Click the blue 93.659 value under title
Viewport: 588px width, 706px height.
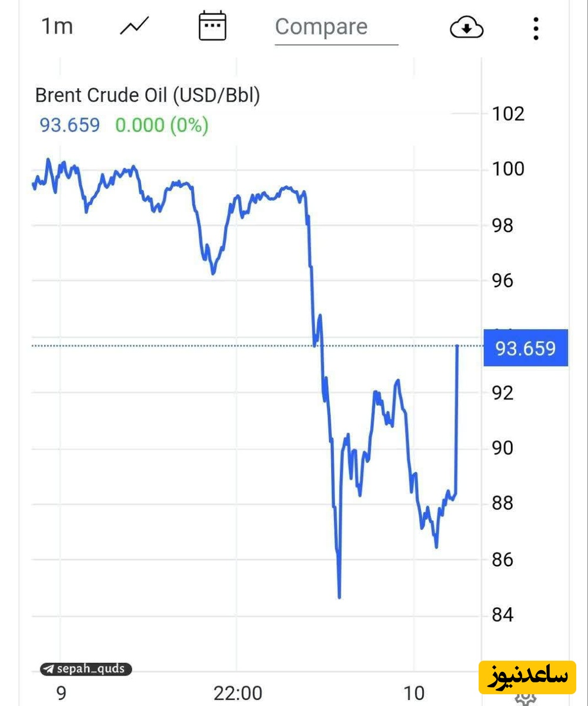pyautogui.click(x=69, y=125)
